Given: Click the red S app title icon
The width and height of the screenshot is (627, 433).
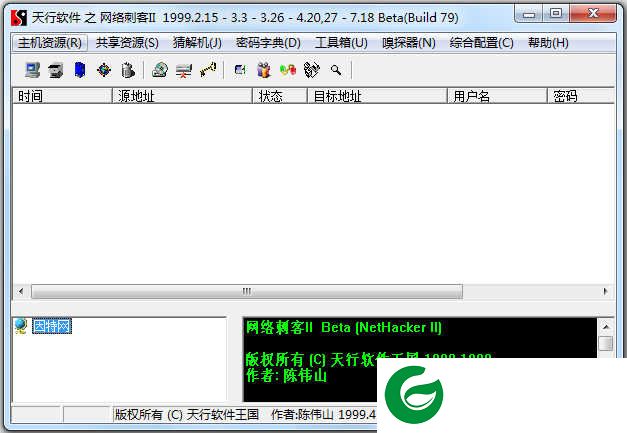Looking at the screenshot, I should click(x=19, y=18).
